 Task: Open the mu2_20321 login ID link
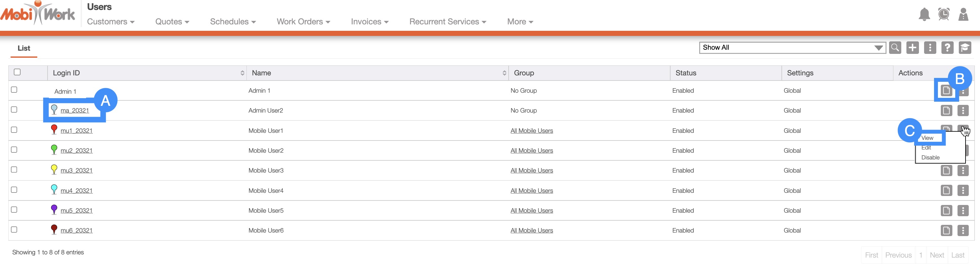[76, 151]
